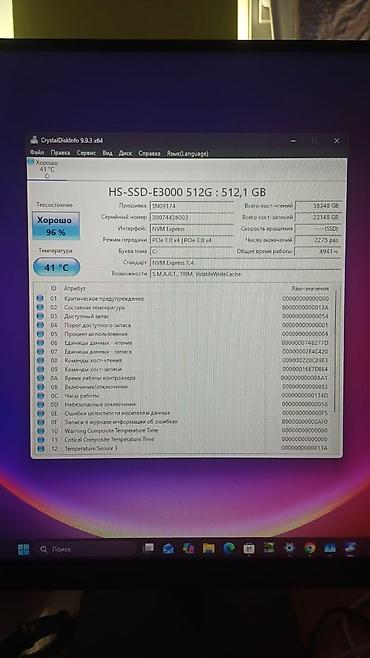
Task: Click the status circle for Критическое предупреждение
Action: pyautogui.click(x=40, y=298)
